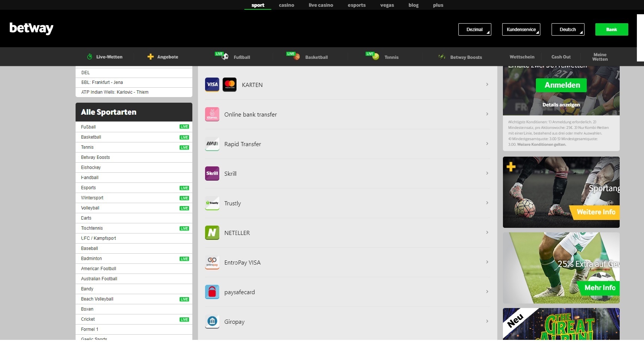Expand paysafecard row via its chevron
The image size is (644, 344).
pyautogui.click(x=487, y=292)
